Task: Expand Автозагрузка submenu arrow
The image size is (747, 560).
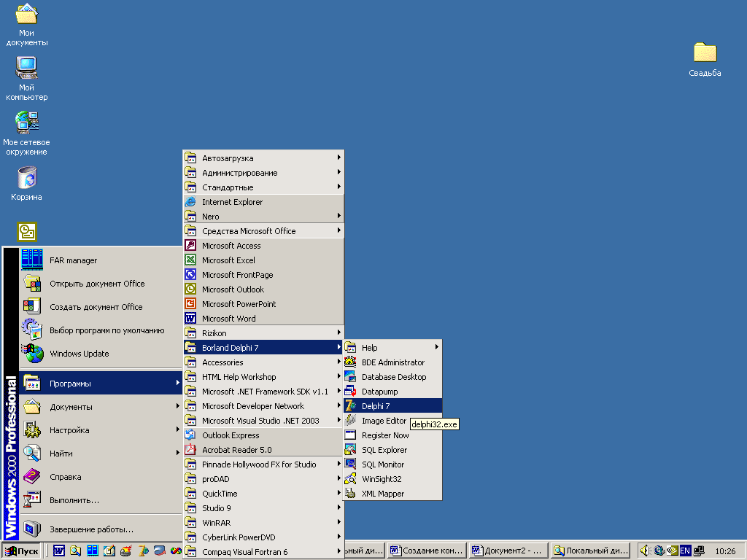Action: point(338,157)
